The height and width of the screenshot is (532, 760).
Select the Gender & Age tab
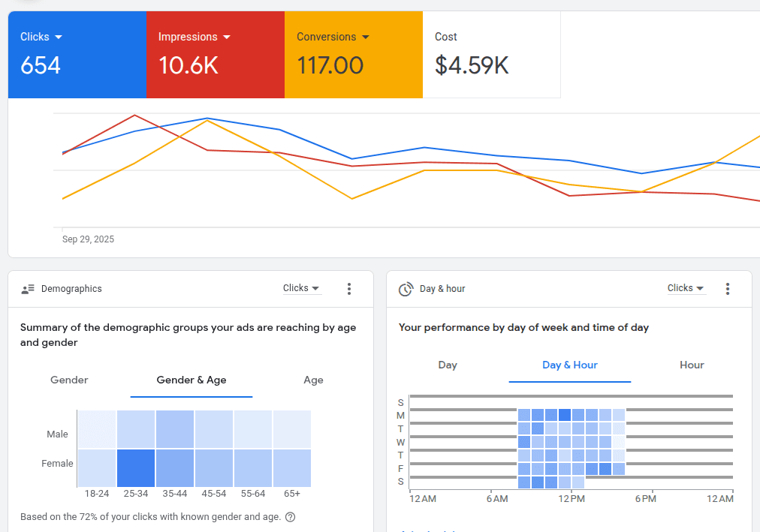[191, 380]
